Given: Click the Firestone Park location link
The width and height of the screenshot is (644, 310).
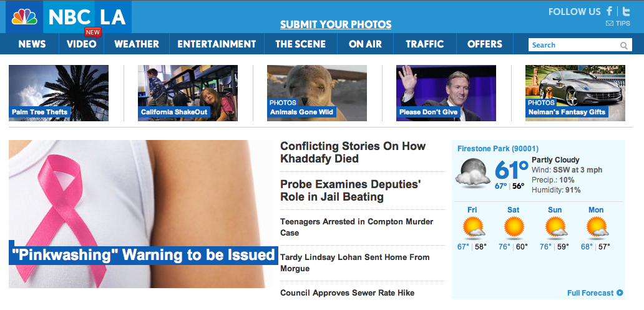Looking at the screenshot, I should [498, 149].
